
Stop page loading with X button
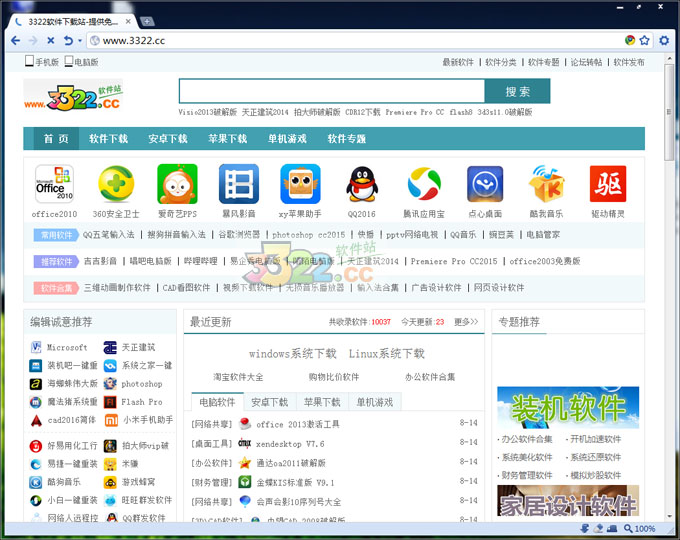51,40
